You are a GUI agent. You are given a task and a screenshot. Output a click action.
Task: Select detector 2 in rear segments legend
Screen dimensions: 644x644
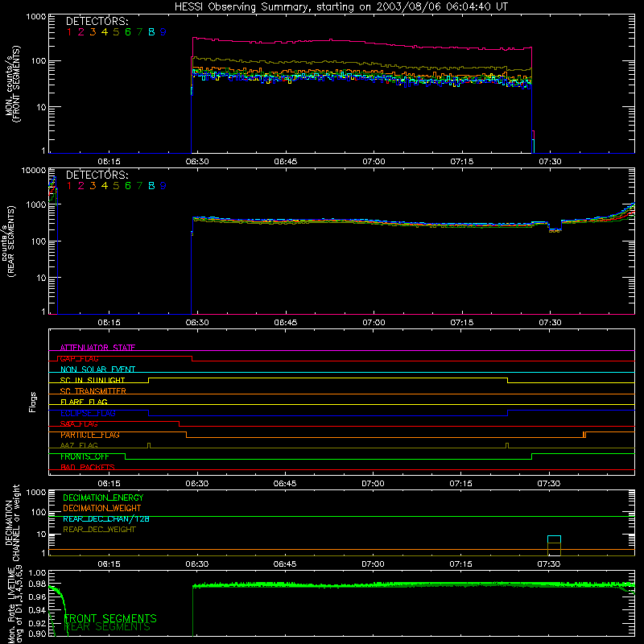coord(81,186)
